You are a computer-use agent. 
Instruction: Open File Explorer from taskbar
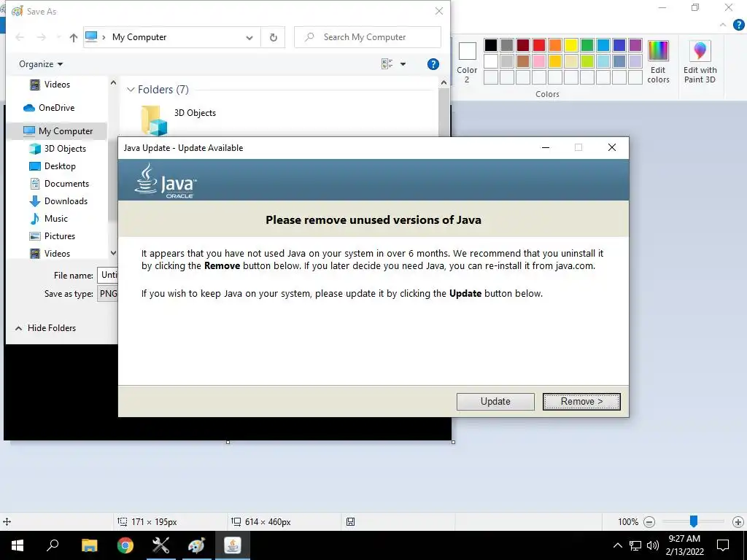click(89, 545)
